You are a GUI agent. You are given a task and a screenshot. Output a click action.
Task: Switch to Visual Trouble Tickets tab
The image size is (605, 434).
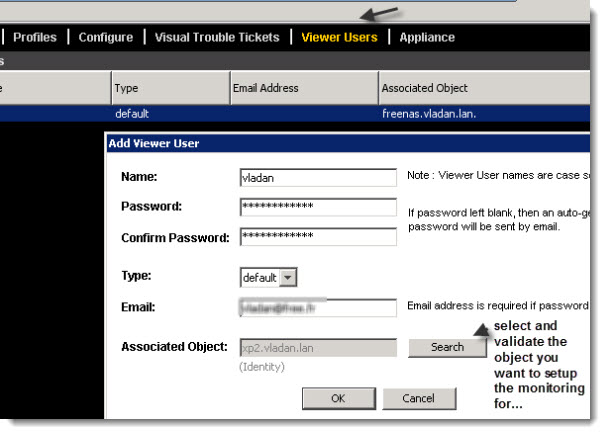tap(217, 37)
